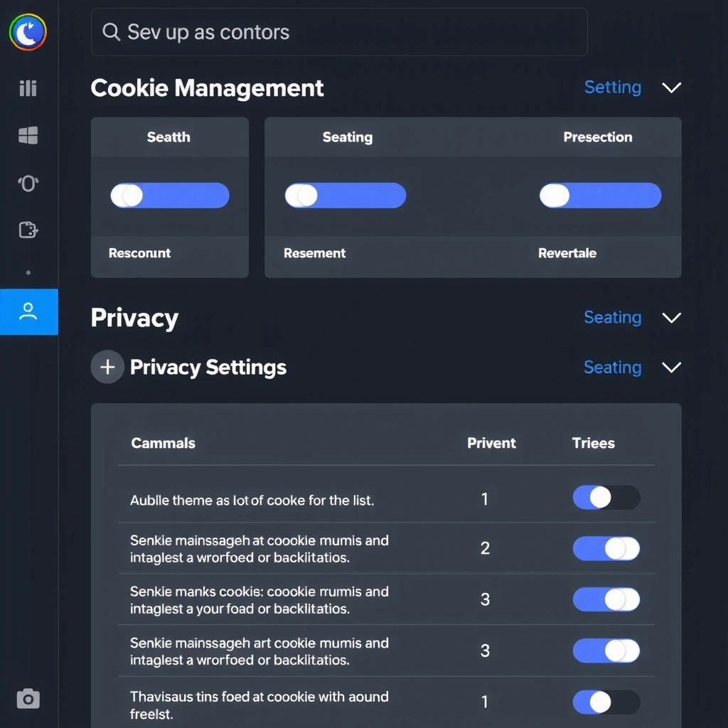Click the camera icon at sidebar bottom

tap(27, 699)
